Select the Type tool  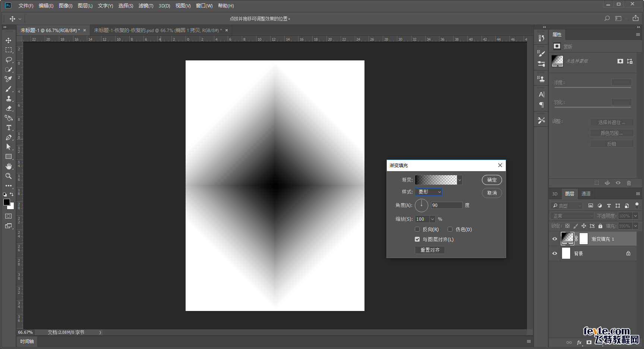coord(9,128)
